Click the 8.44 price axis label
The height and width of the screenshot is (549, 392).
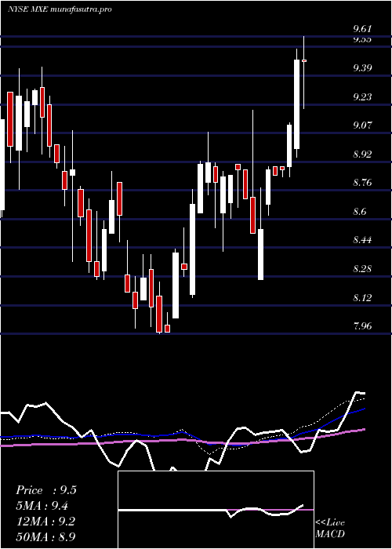click(362, 240)
